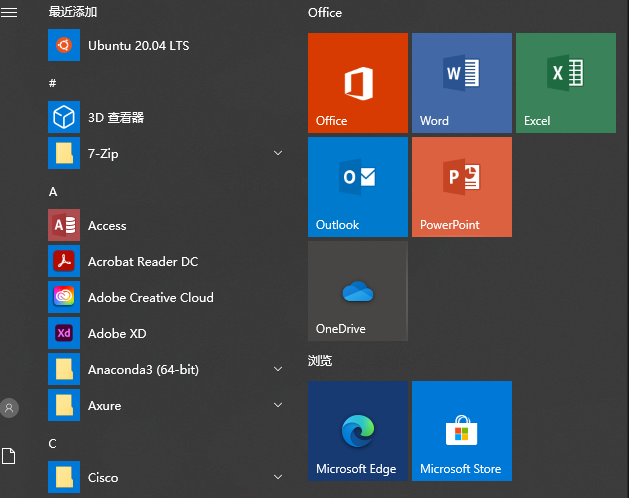Expand the Cisco folder chevron
Screen dimensions: 629x498
[x=278, y=477]
